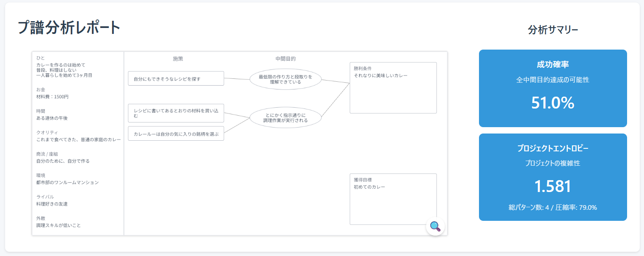Viewport: 644px width, 256px height.
Task: Click the ライバル 料理好きの友達 entry
Action: pyautogui.click(x=52, y=200)
